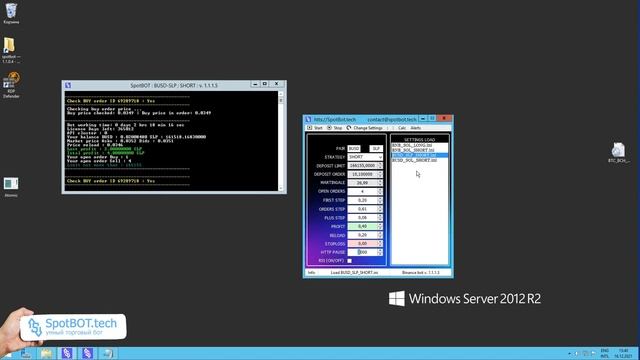Switch to first SpotBot taskbar icon
The width and height of the screenshot is (640, 360).
point(67,353)
